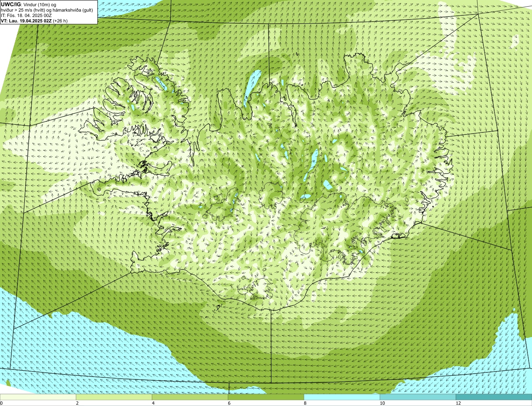
Task: Click the '0' label on the color scale
Action: point(1,403)
